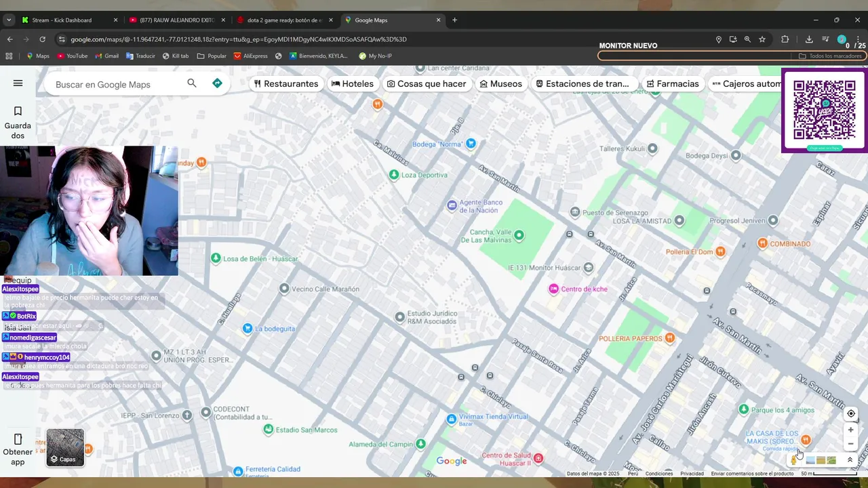The image size is (868, 488).
Task: Select the La bodeguita shop pin
Action: click(x=248, y=329)
